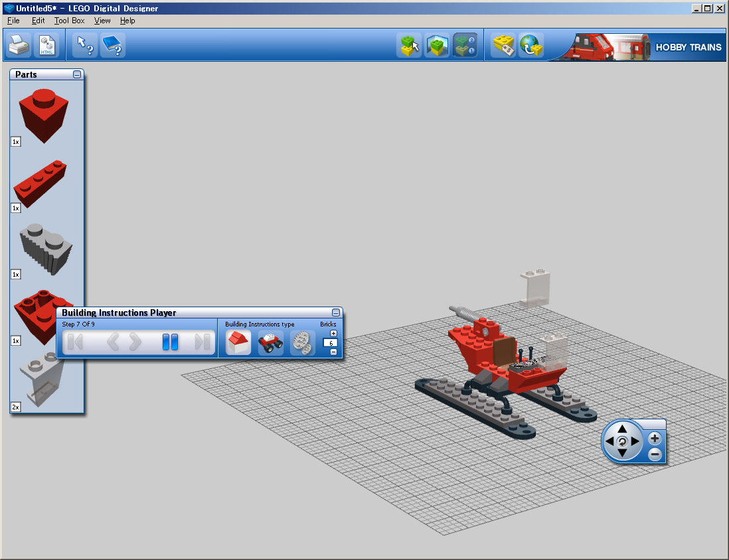Collapse the Parts panel
Viewport: 729px width, 560px height.
click(77, 74)
